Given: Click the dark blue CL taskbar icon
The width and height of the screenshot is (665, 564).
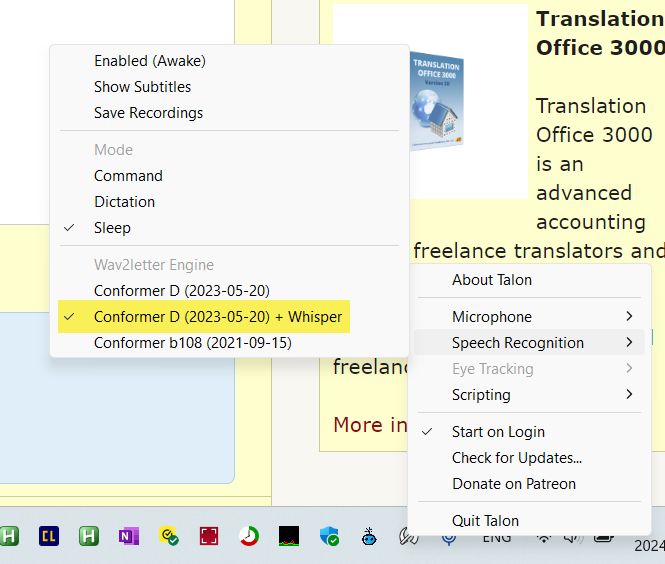Looking at the screenshot, I should (x=49, y=536).
